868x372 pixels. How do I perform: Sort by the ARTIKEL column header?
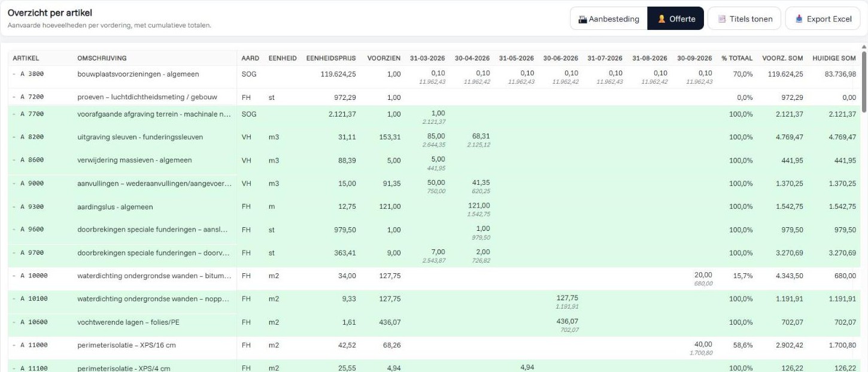click(26, 58)
